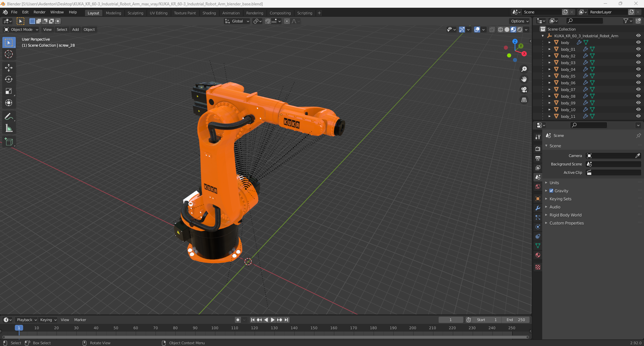
Task: Toggle camera view icon
Action: [x=524, y=90]
